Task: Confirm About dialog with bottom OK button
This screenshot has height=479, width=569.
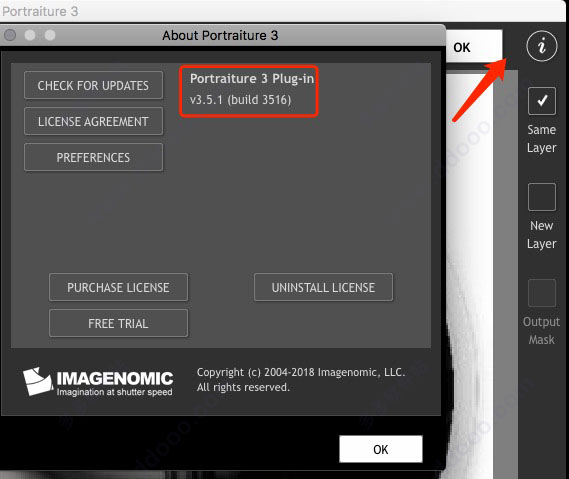Action: pos(381,449)
